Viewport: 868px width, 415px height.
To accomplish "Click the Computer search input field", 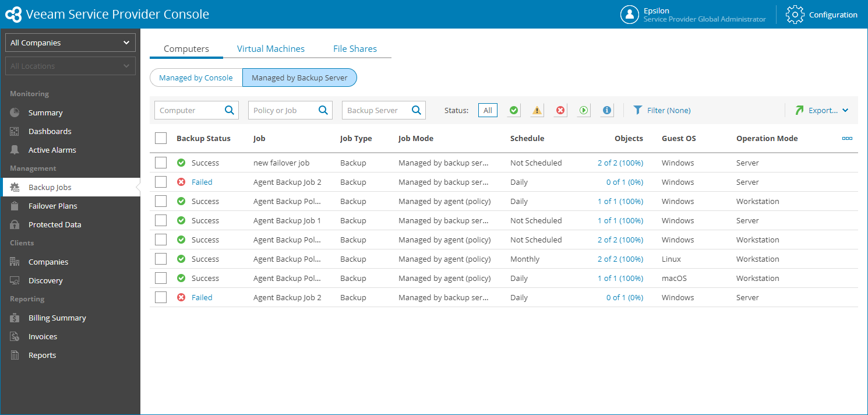I will point(196,110).
